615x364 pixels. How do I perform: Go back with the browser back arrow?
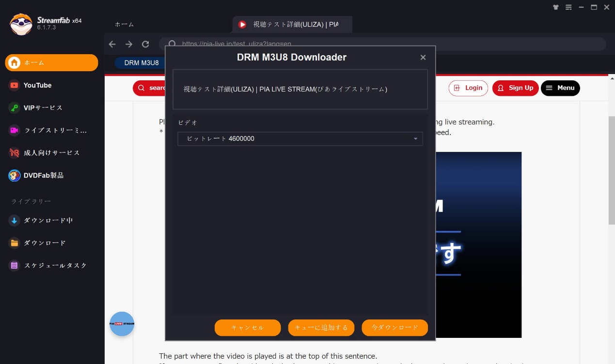click(112, 44)
